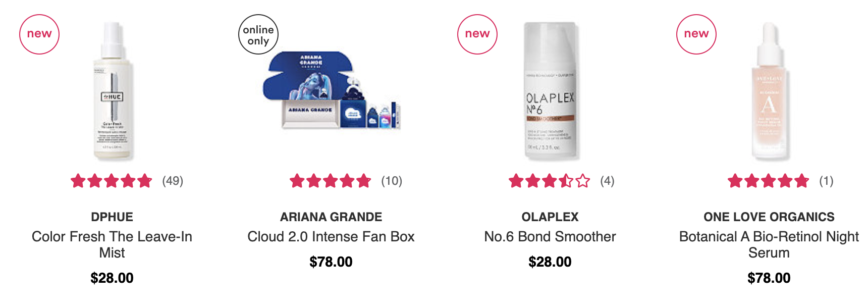Open the 49 reviews count link
The width and height of the screenshot is (868, 307).
click(173, 181)
